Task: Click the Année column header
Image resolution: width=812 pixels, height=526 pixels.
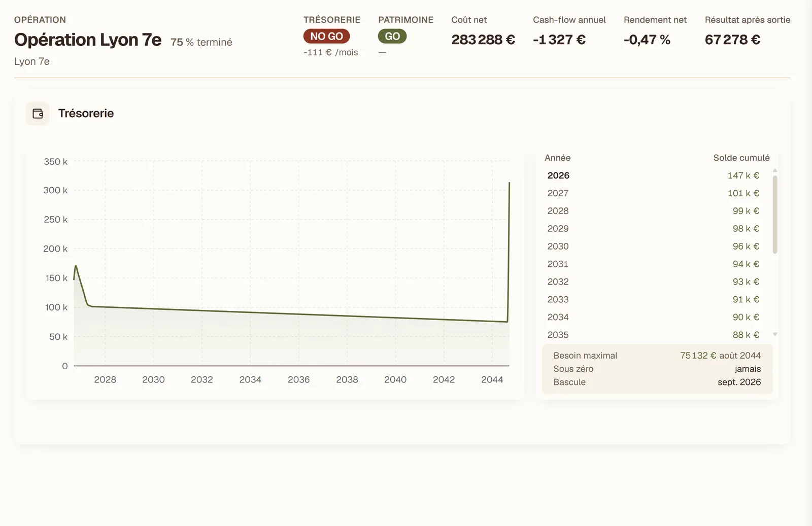Action: point(557,158)
